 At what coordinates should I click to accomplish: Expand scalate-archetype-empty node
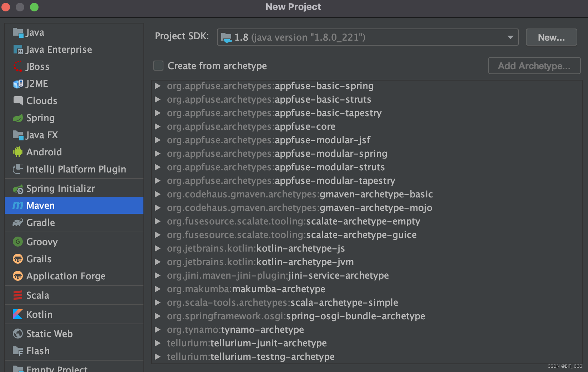pyautogui.click(x=157, y=221)
